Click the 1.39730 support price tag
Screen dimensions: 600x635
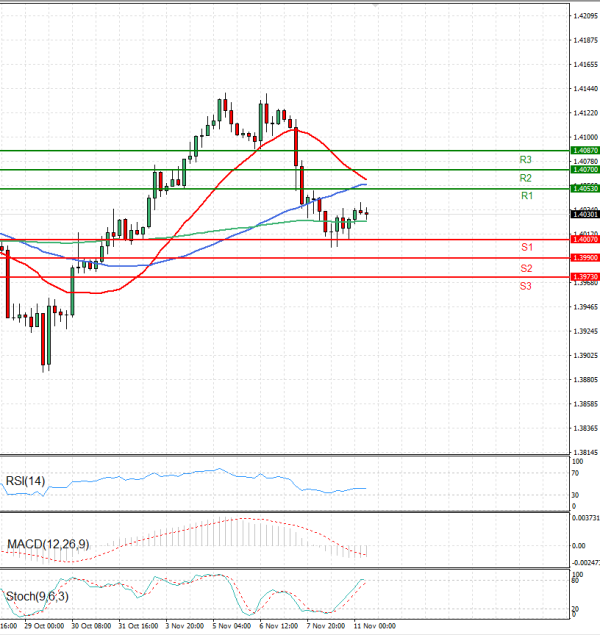pyautogui.click(x=584, y=276)
